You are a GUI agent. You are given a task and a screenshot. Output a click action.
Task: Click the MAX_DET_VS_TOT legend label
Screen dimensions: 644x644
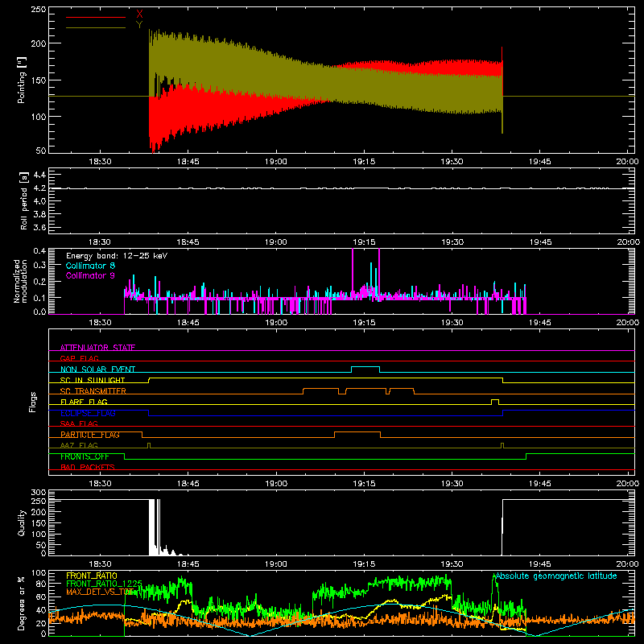coord(100,592)
